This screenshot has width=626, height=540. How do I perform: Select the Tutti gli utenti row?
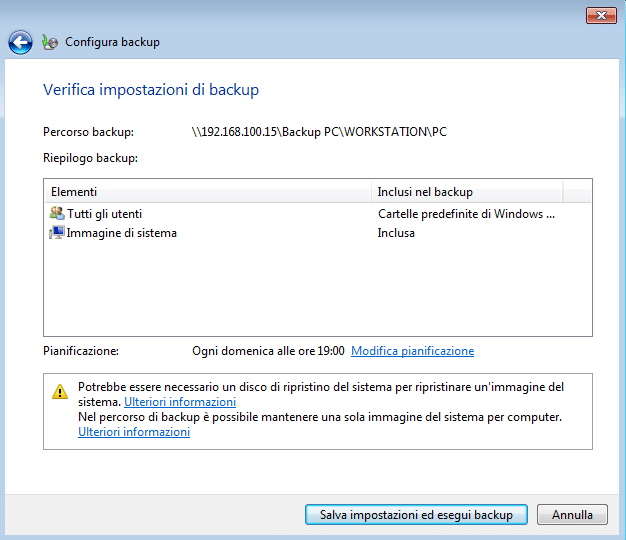317,214
